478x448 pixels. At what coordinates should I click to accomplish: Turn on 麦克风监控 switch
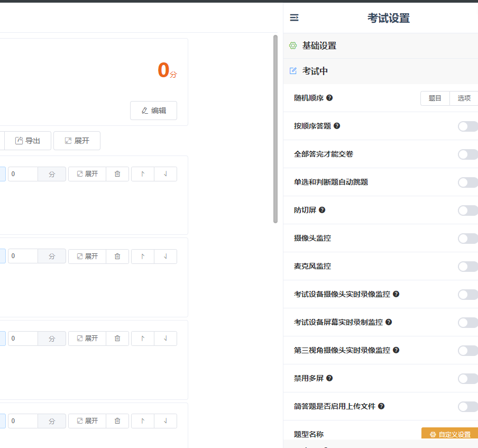[468, 267]
